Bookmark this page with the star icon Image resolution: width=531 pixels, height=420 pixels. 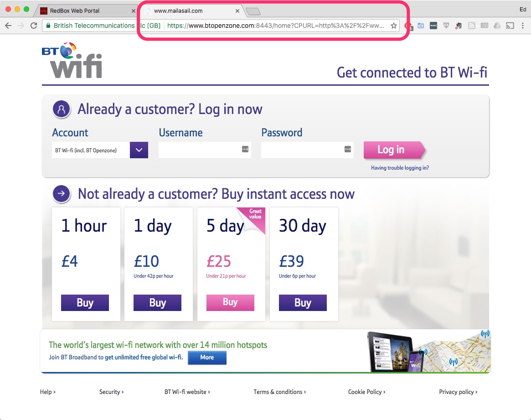393,26
